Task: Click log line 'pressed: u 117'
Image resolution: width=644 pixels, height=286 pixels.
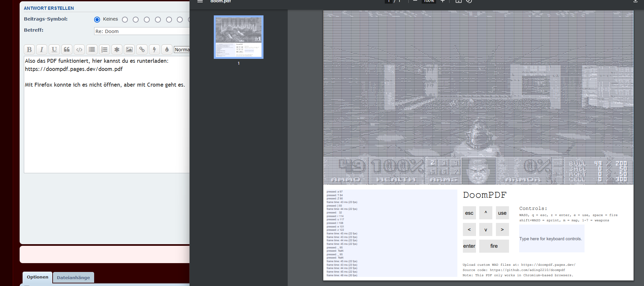Action: 335,220
